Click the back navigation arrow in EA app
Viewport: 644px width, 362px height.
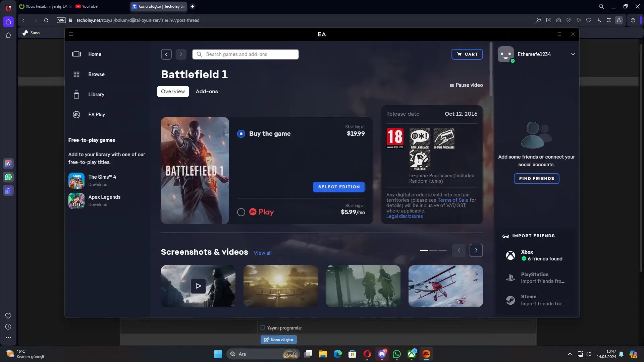(x=166, y=54)
